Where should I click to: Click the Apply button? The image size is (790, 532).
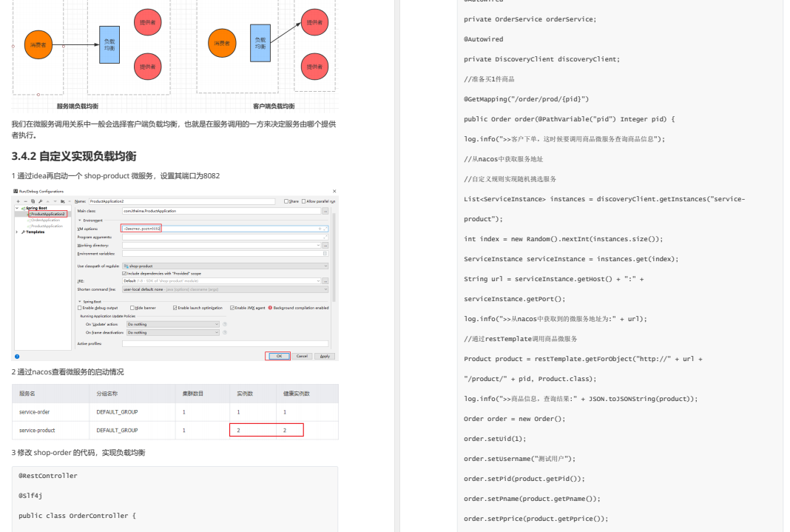pyautogui.click(x=325, y=356)
